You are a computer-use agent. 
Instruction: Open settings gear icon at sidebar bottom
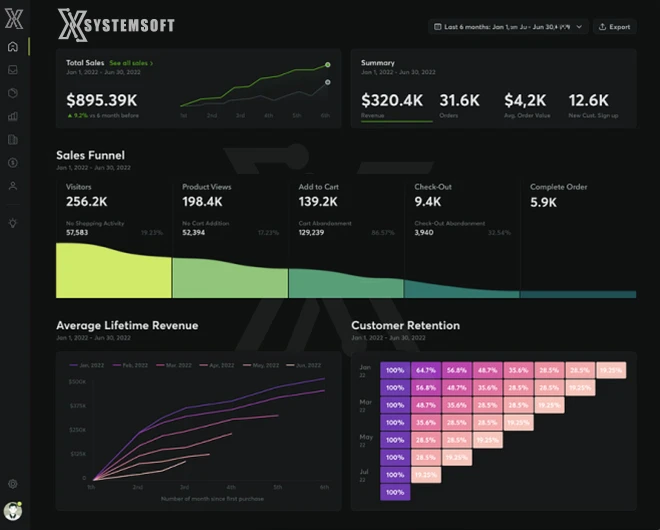pos(13,484)
